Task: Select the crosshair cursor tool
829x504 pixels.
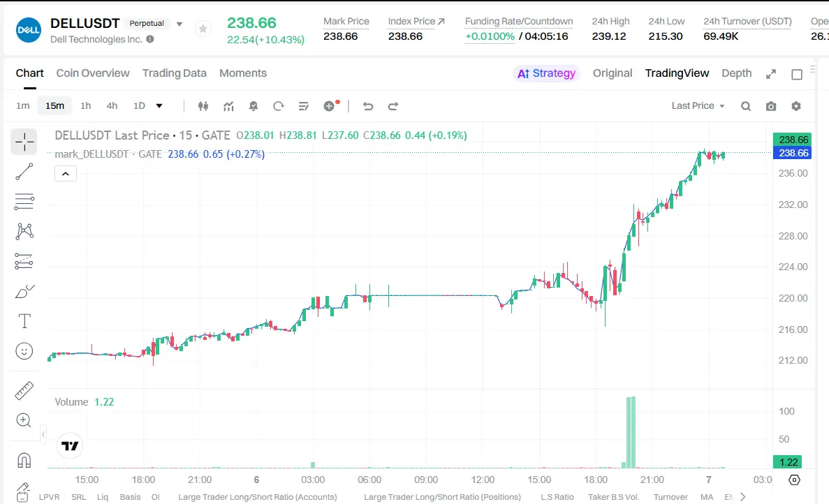Action: [x=24, y=142]
